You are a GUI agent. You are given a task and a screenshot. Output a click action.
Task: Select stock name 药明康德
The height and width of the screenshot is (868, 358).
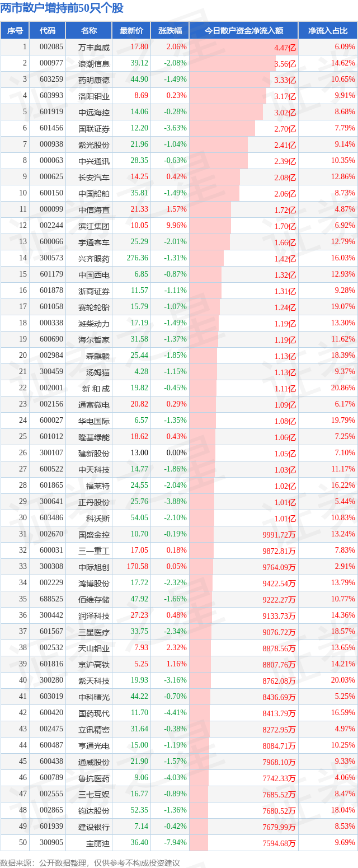(94, 80)
